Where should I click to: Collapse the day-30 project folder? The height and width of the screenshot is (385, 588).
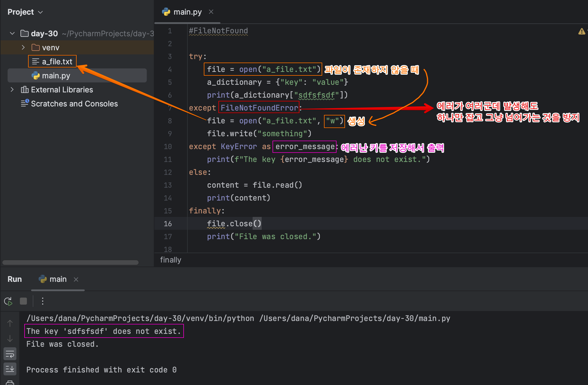pyautogui.click(x=12, y=33)
